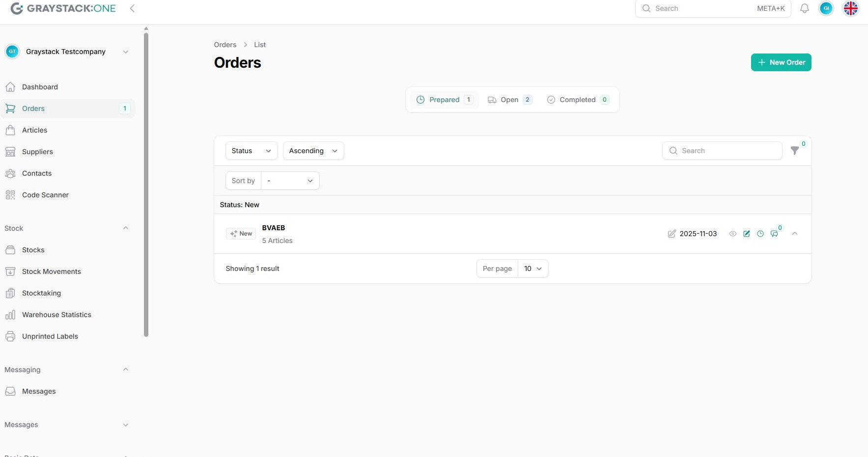Open the Ascending sort direction dropdown
This screenshot has width=868, height=457.
click(x=313, y=151)
